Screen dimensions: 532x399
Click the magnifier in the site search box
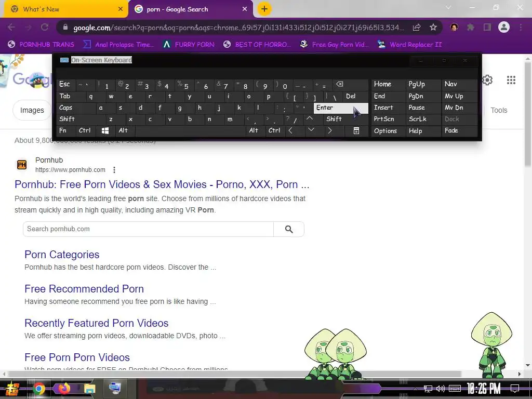tap(289, 229)
